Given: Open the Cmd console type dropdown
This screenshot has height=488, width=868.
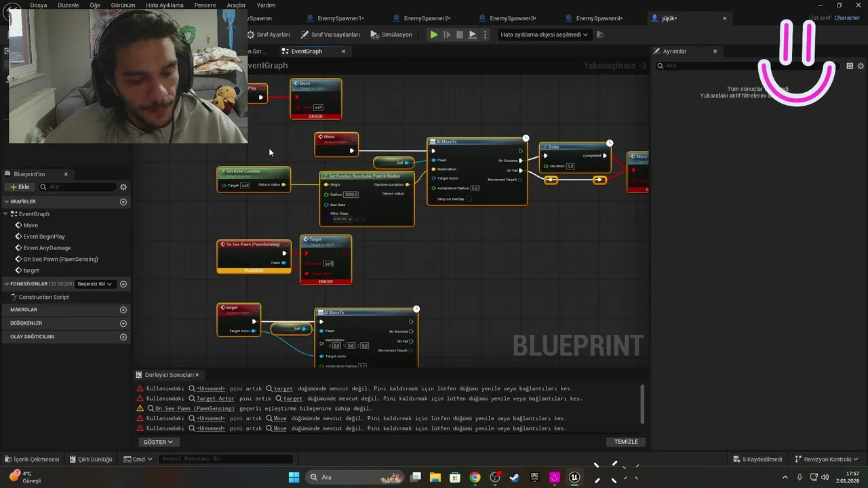Looking at the screenshot, I should tap(138, 459).
